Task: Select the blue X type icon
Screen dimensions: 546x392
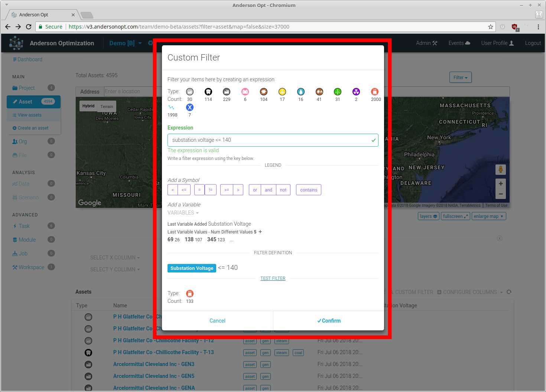Action: pos(190,107)
